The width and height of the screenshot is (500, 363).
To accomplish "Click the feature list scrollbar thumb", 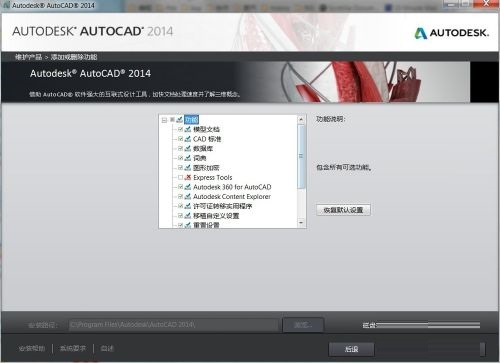I will (301, 156).
